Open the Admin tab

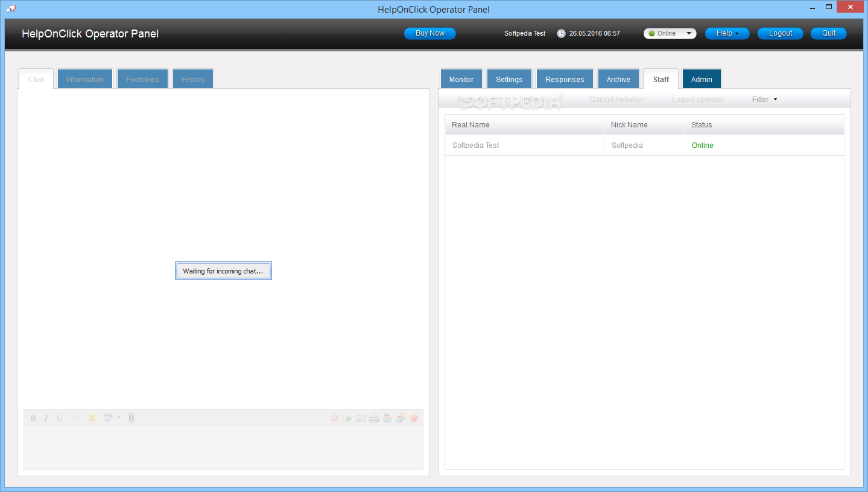702,79
